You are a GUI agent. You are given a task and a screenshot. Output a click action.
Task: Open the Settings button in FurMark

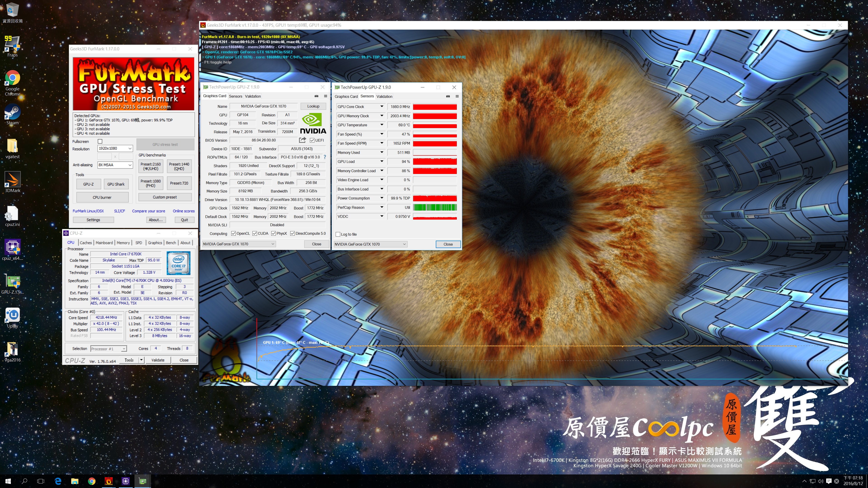(93, 220)
